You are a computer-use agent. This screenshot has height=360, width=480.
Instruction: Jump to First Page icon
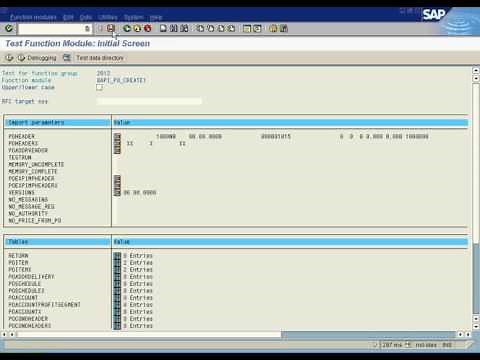tap(200, 28)
